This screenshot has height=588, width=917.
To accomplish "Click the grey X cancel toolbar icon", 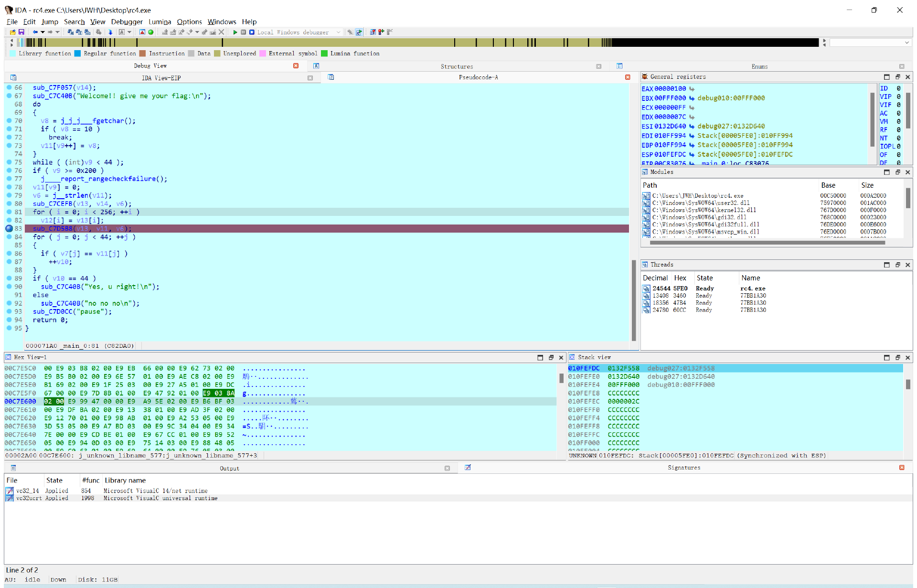I will coord(222,32).
